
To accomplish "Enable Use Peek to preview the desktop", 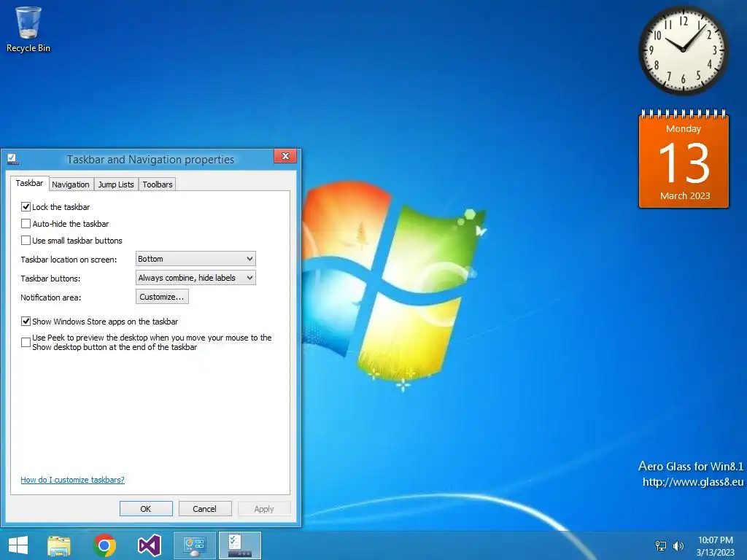I will pyautogui.click(x=26, y=342).
